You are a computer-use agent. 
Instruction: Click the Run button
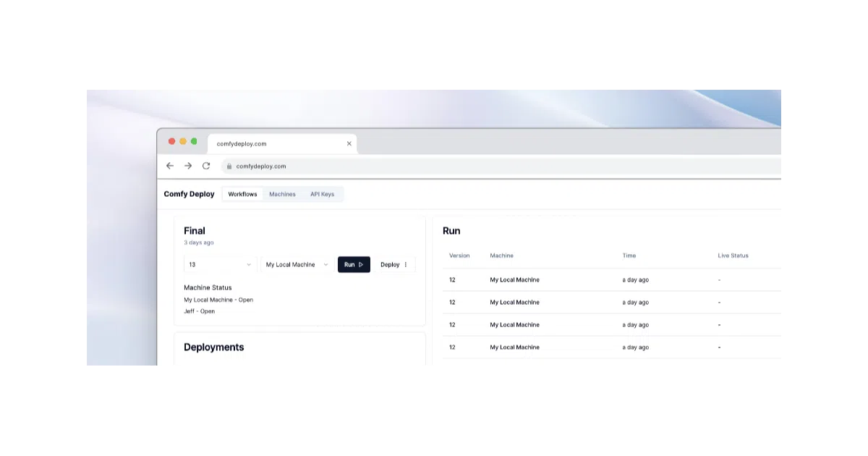(x=354, y=264)
